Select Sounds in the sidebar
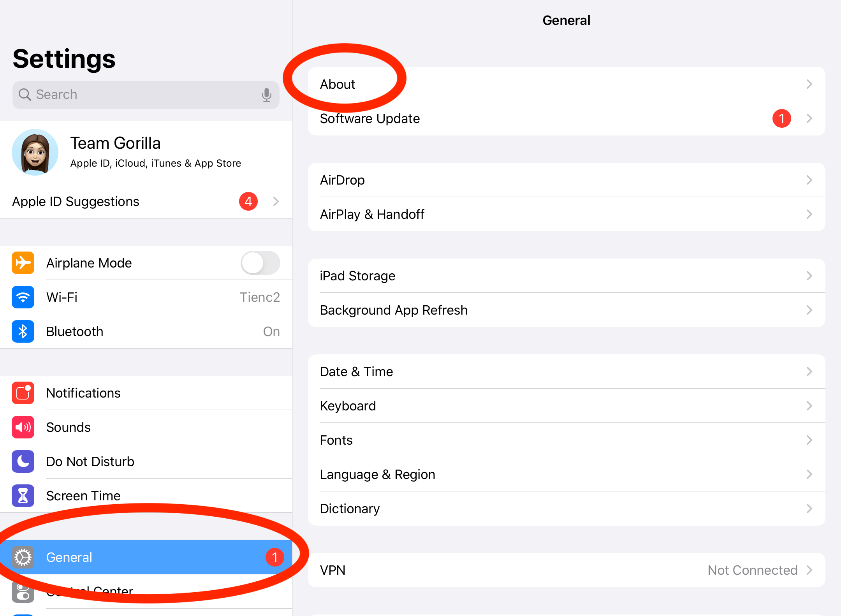The image size is (841, 616). (x=146, y=427)
